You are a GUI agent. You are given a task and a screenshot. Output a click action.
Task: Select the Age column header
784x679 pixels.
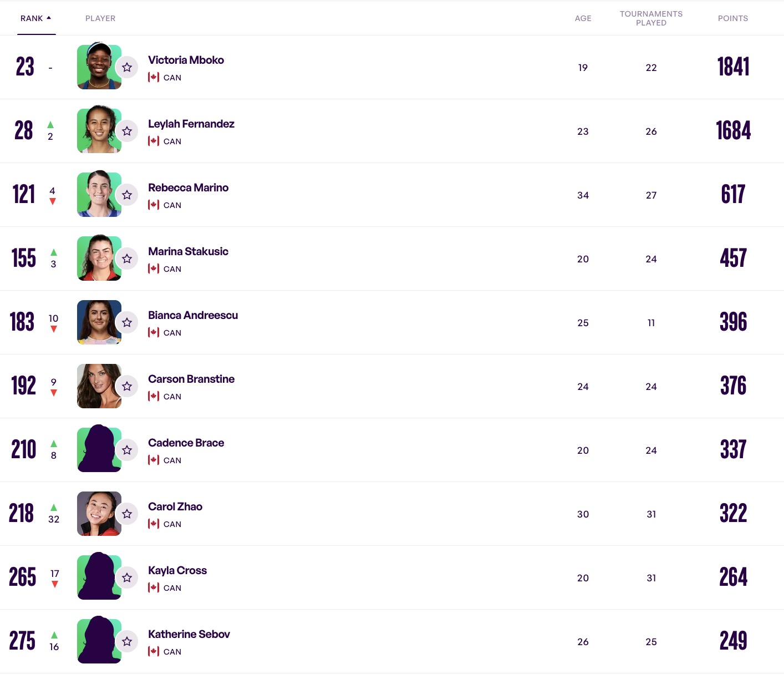pyautogui.click(x=583, y=18)
